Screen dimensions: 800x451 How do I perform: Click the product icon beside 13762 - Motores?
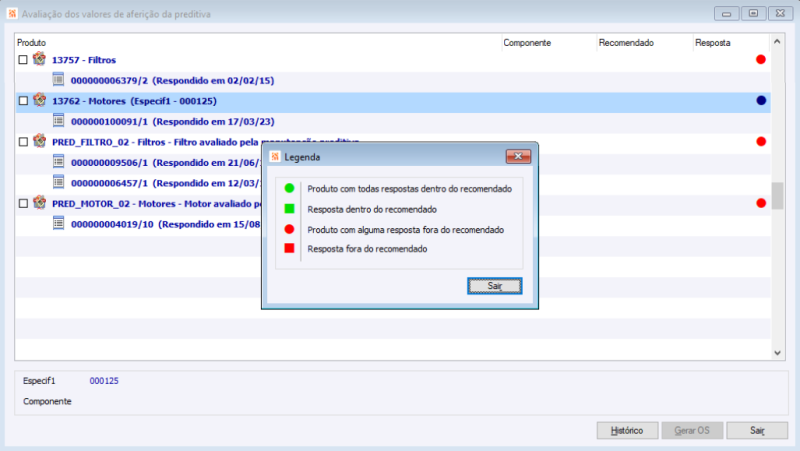tap(39, 100)
